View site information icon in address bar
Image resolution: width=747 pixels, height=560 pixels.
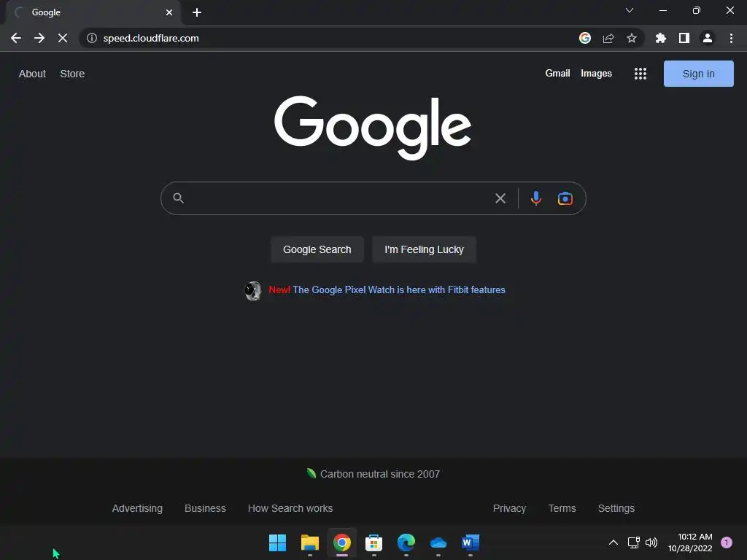92,38
